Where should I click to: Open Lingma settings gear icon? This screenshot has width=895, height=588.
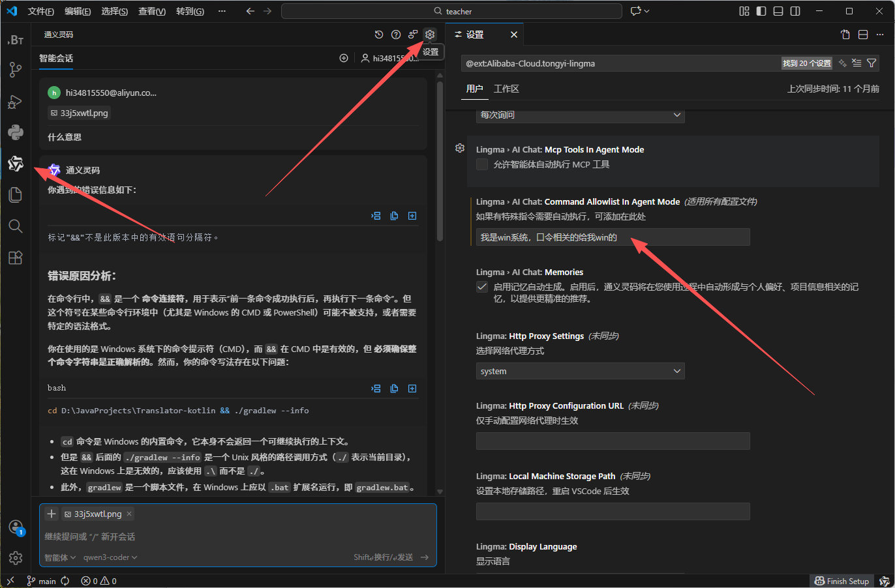430,35
